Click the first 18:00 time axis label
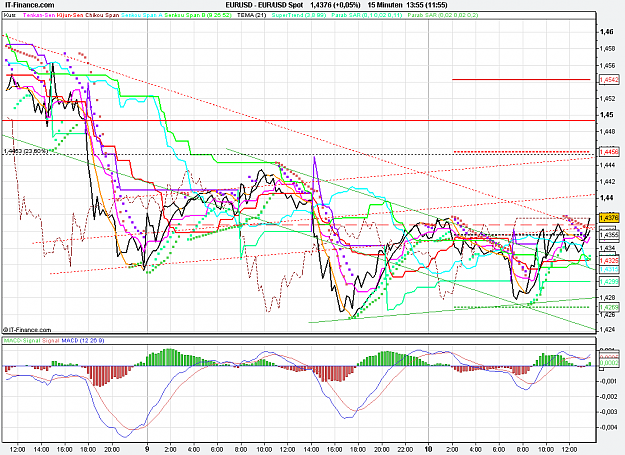This screenshot has width=625, height=455. click(88, 449)
